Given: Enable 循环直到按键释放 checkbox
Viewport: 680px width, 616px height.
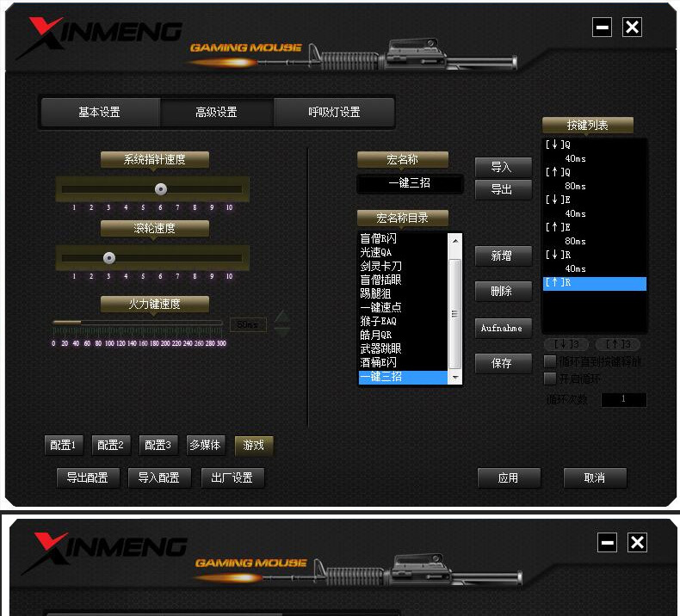Looking at the screenshot, I should click(550, 361).
